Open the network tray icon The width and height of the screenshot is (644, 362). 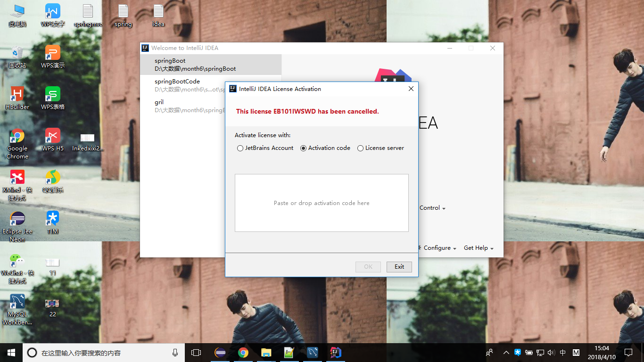point(540,353)
